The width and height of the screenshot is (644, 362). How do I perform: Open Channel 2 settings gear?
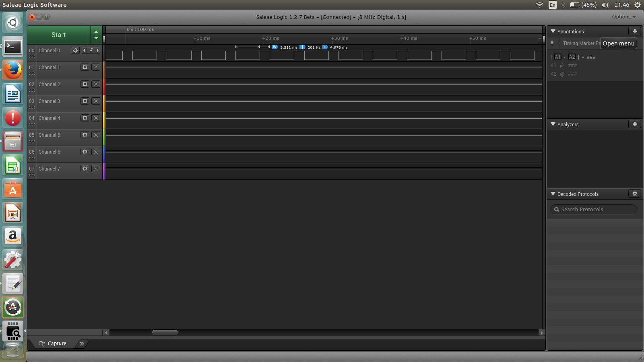(x=85, y=84)
